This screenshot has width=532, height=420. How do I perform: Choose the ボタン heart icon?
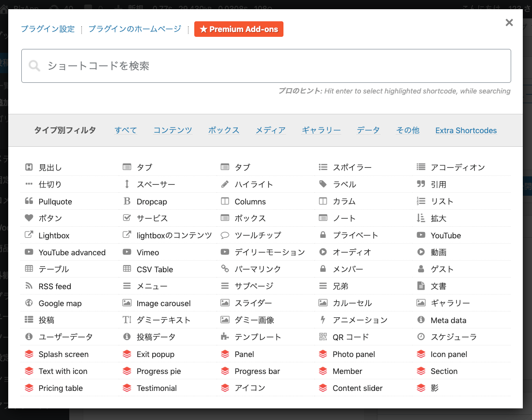point(29,218)
